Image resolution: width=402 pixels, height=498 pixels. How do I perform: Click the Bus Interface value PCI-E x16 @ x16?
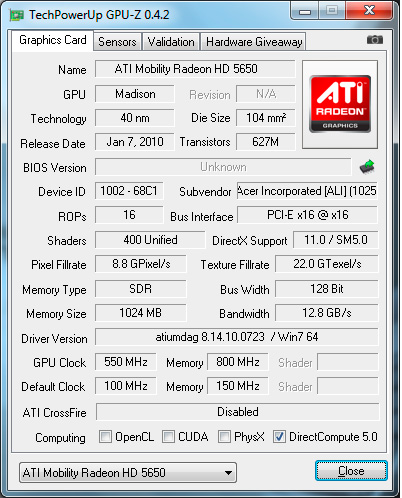pos(307,215)
